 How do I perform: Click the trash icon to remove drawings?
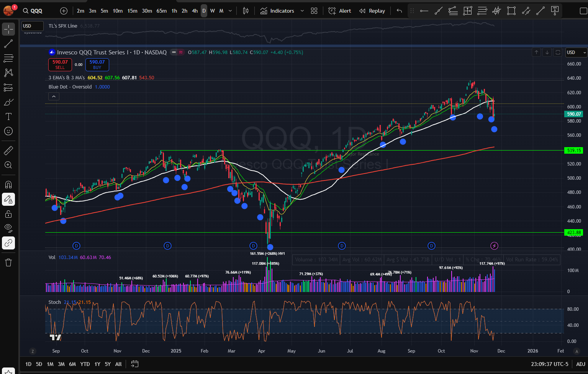(x=8, y=262)
